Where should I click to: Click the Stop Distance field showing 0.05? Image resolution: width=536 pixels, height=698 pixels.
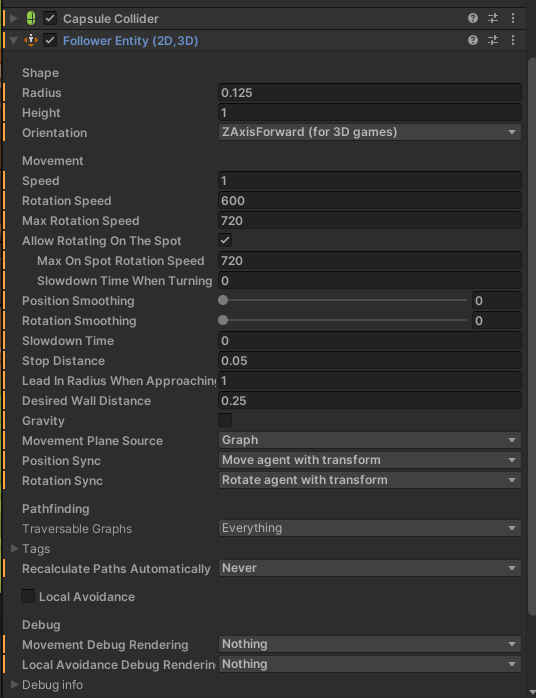click(x=370, y=361)
